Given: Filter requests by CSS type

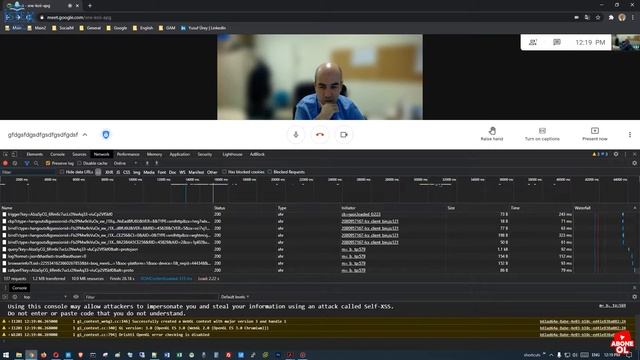Looking at the screenshot, I should [127, 172].
